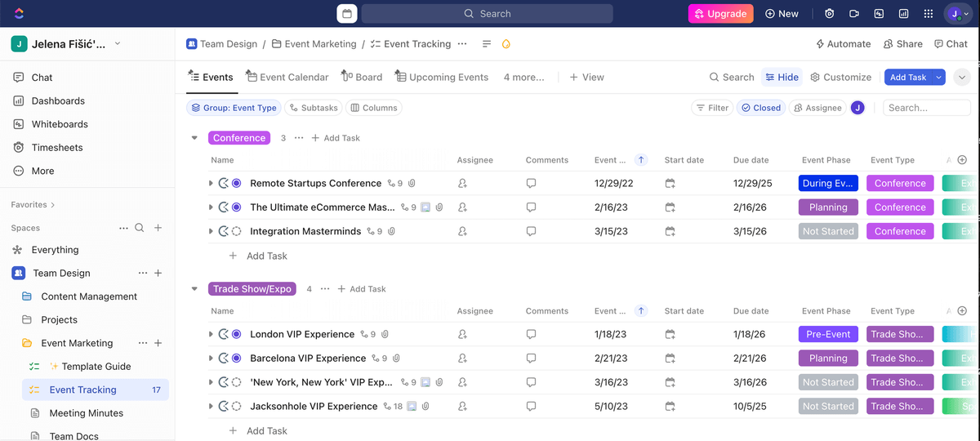Screen dimensions: 980x441
Task: Expand subtasks of Remote Startups Conference
Action: (211, 184)
